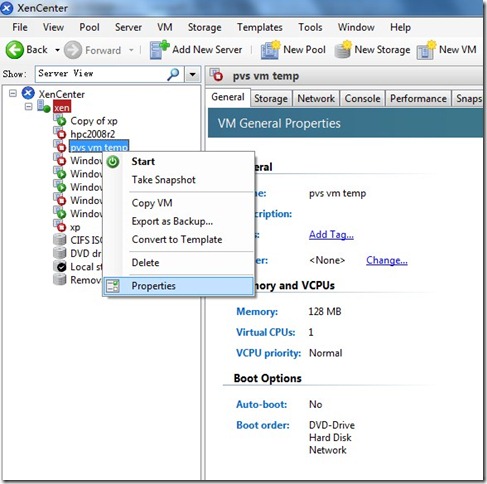Open the Templates menu
Image resolution: width=487 pixels, height=484 pixels.
(x=260, y=27)
